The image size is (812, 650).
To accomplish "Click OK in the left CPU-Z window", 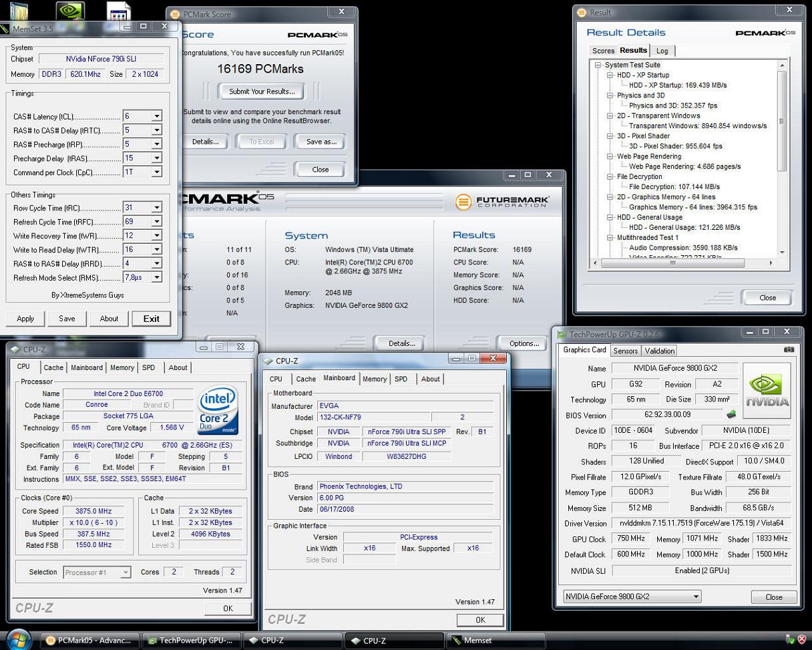I will pyautogui.click(x=228, y=609).
